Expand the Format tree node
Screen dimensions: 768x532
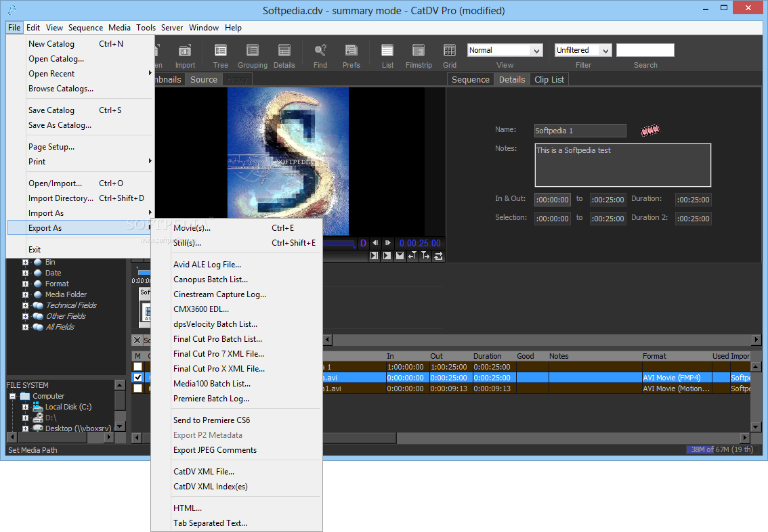pyautogui.click(x=25, y=284)
